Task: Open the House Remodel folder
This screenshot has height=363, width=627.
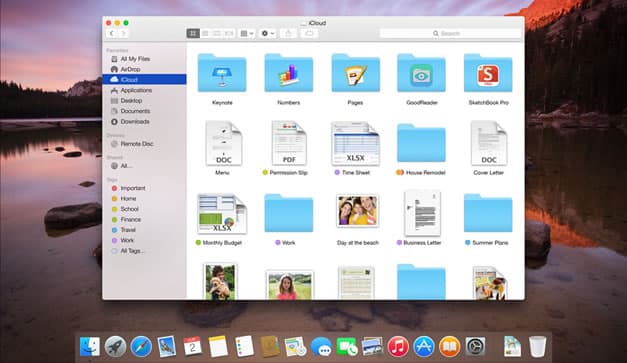Action: click(421, 143)
